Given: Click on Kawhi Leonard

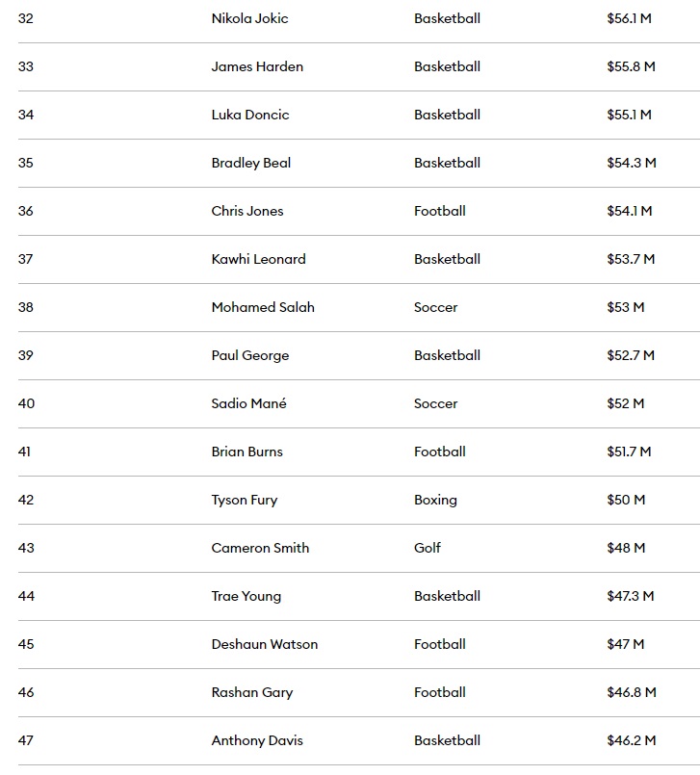Looking at the screenshot, I should [258, 259].
